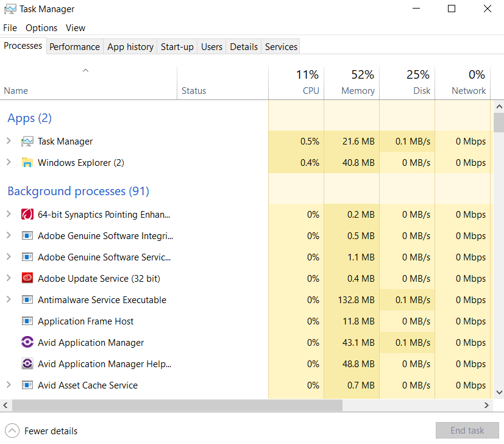The width and height of the screenshot is (504, 444).
Task: Click the Antimalware Service Executable icon
Action: (x=27, y=300)
